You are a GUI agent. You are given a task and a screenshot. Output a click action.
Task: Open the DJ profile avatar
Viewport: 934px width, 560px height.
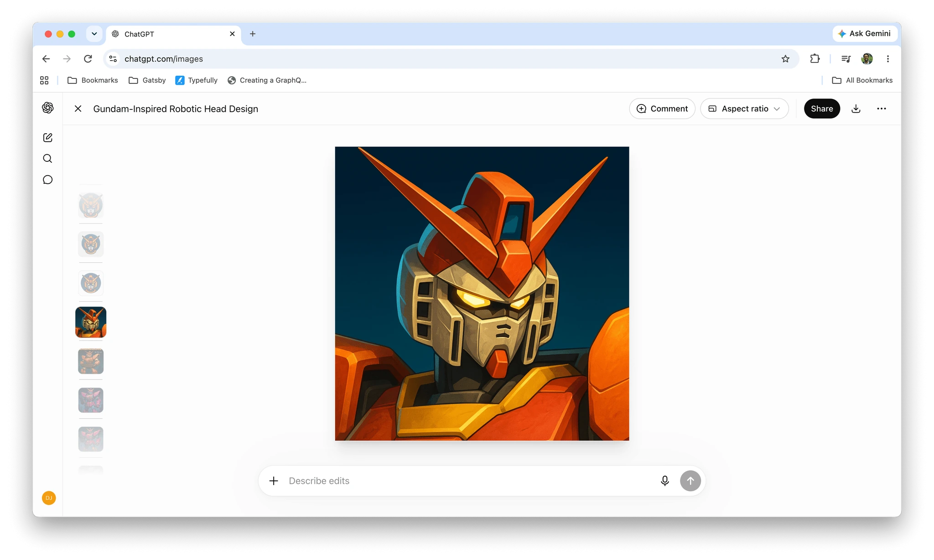[49, 498]
